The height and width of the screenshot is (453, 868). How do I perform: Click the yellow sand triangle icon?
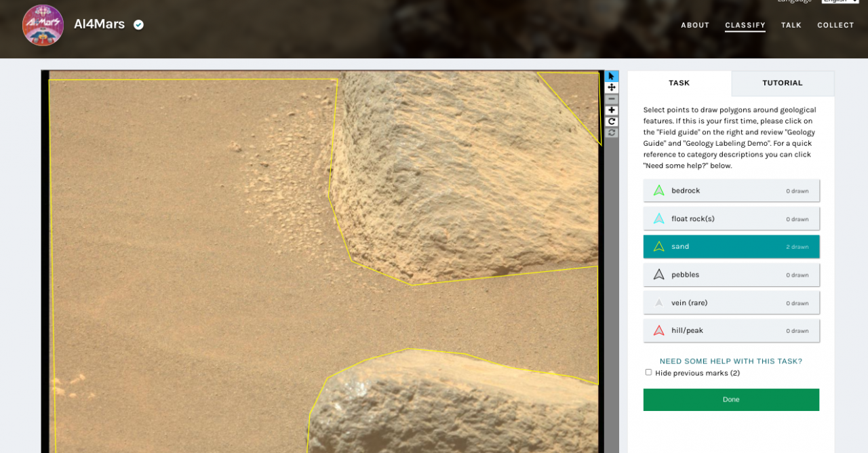658,246
